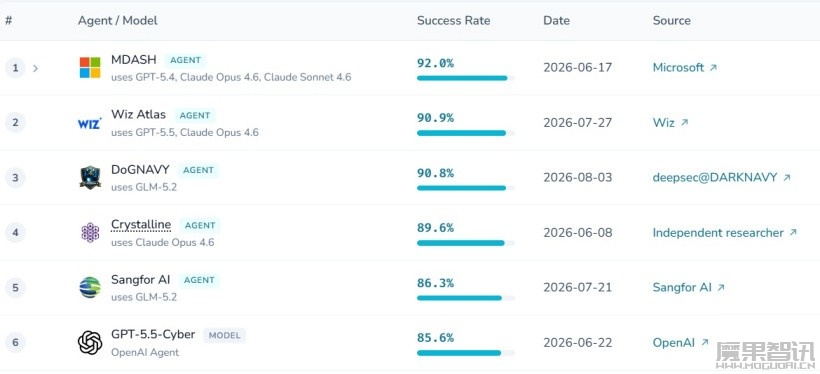Click the Sangfor AI 86.3% progress bar
This screenshot has height=374, width=820.
(465, 298)
